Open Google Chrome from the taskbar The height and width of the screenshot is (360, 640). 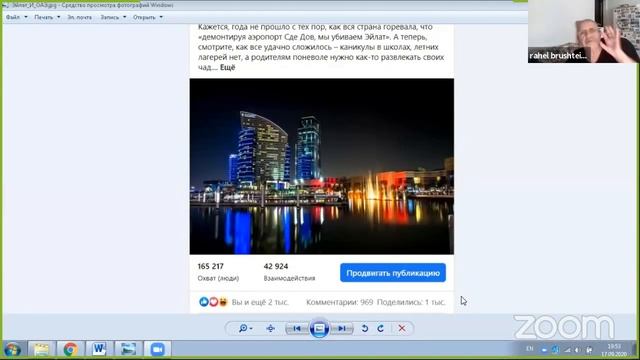[70, 349]
